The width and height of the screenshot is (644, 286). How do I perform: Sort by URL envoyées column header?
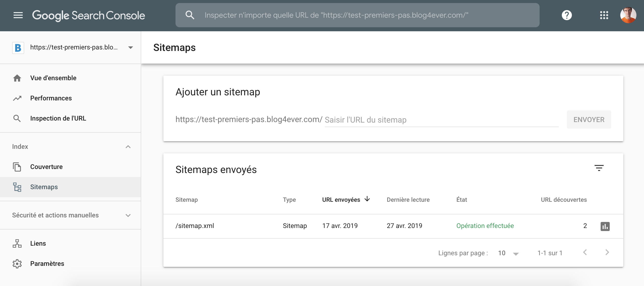pos(341,200)
